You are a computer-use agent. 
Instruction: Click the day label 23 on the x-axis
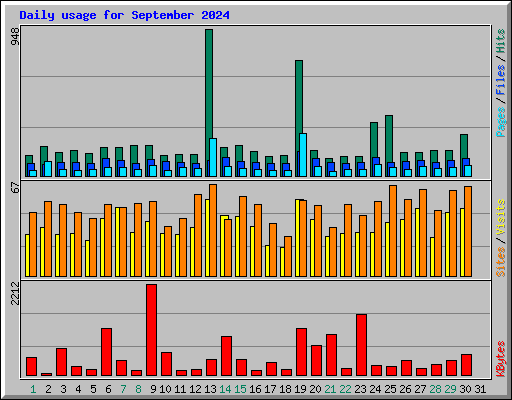[360, 389]
